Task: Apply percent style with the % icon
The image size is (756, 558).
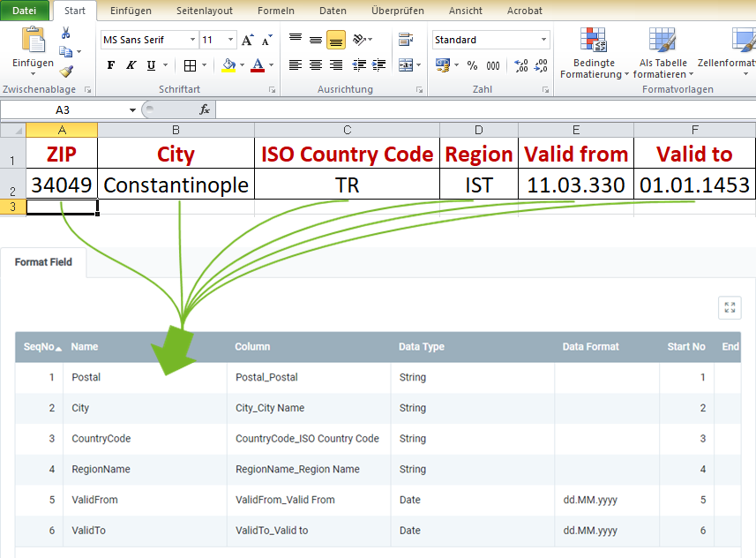Action: pyautogui.click(x=472, y=65)
